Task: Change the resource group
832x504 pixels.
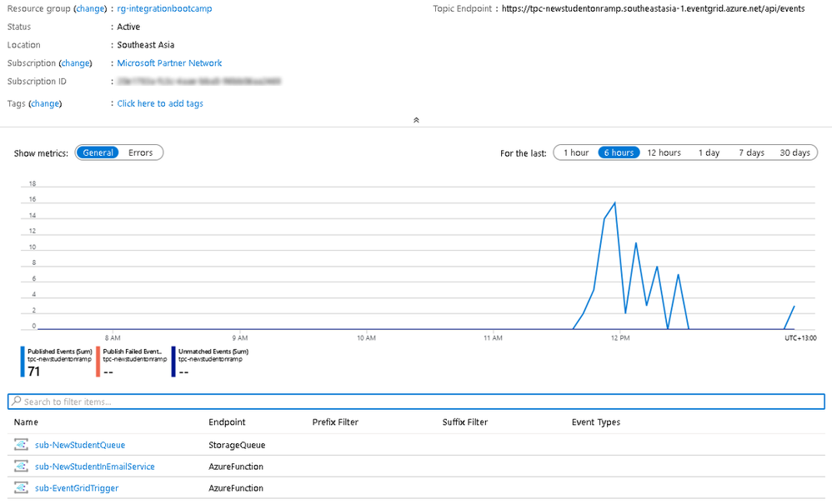Action: (90, 8)
